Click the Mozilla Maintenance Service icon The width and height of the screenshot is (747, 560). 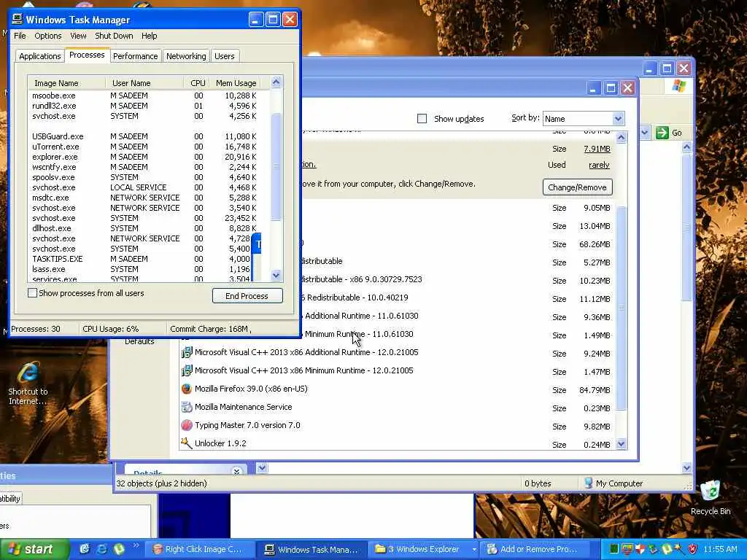[187, 407]
